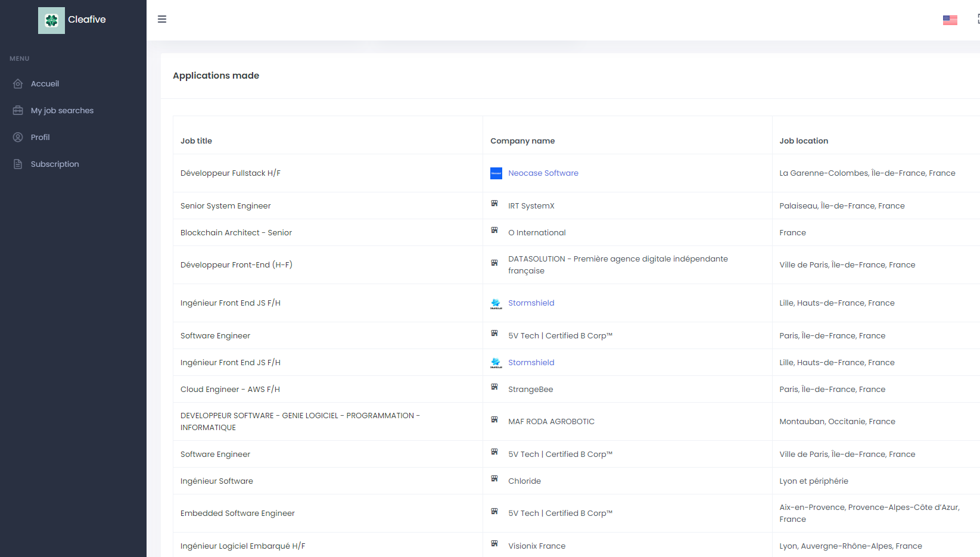Click O International company name

(537, 232)
